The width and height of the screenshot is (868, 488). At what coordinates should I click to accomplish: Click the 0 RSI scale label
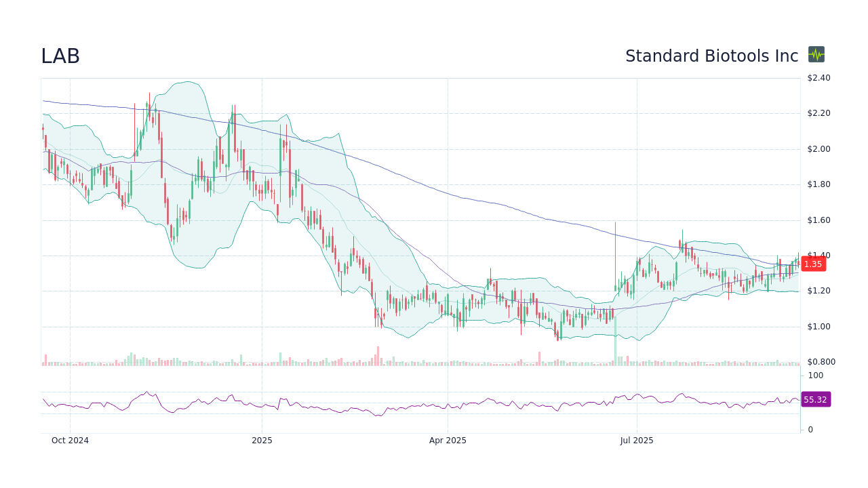(x=810, y=430)
